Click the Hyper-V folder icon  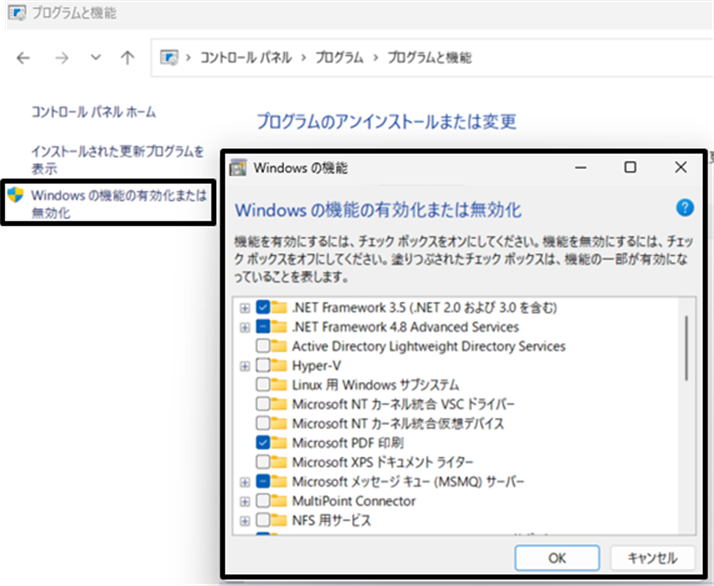[x=279, y=365]
